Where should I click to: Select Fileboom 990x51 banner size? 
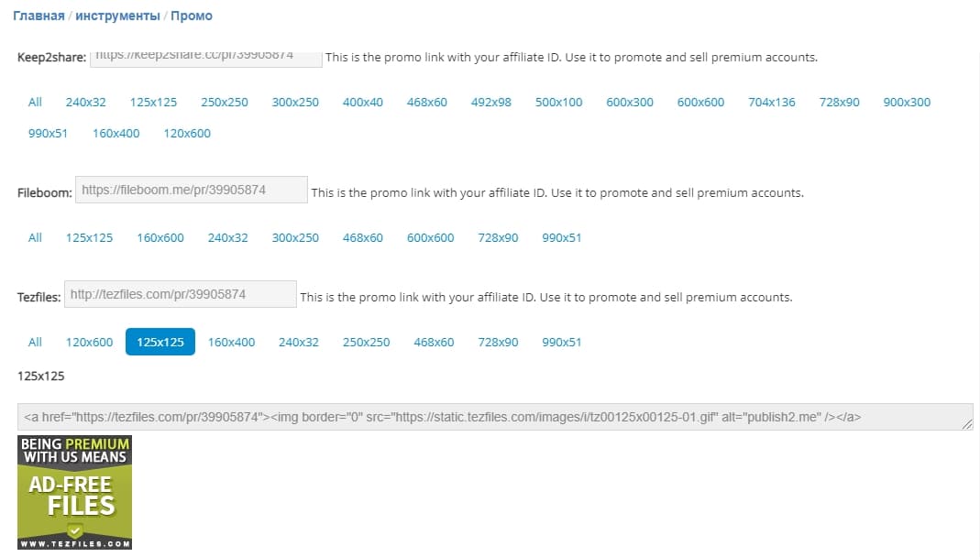coord(562,237)
